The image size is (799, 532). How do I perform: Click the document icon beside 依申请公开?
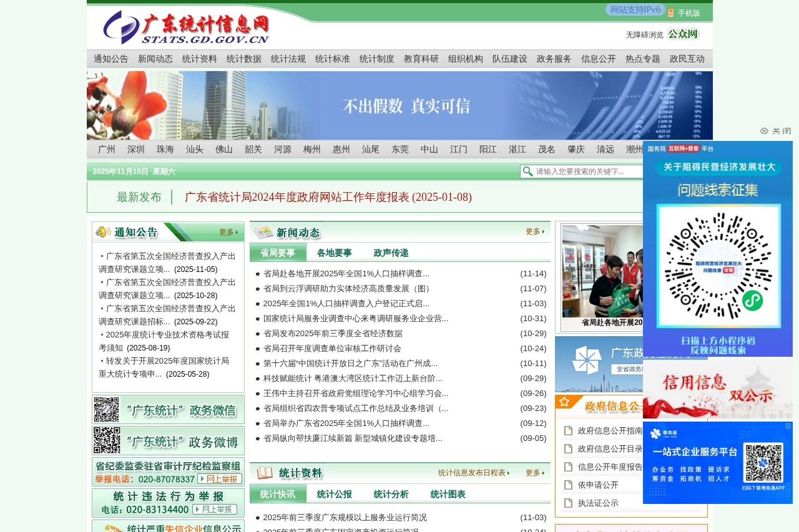(x=568, y=485)
